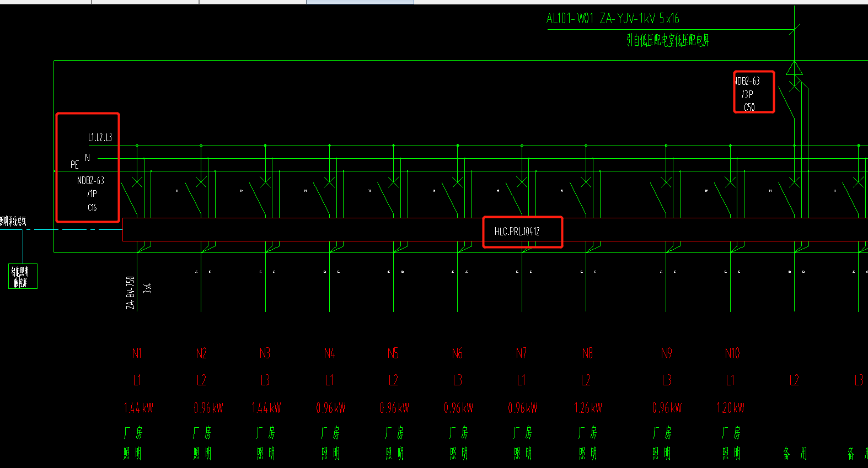This screenshot has height=468, width=868.
Task: Select the breaker cross symbol above N9
Action: pos(666,182)
